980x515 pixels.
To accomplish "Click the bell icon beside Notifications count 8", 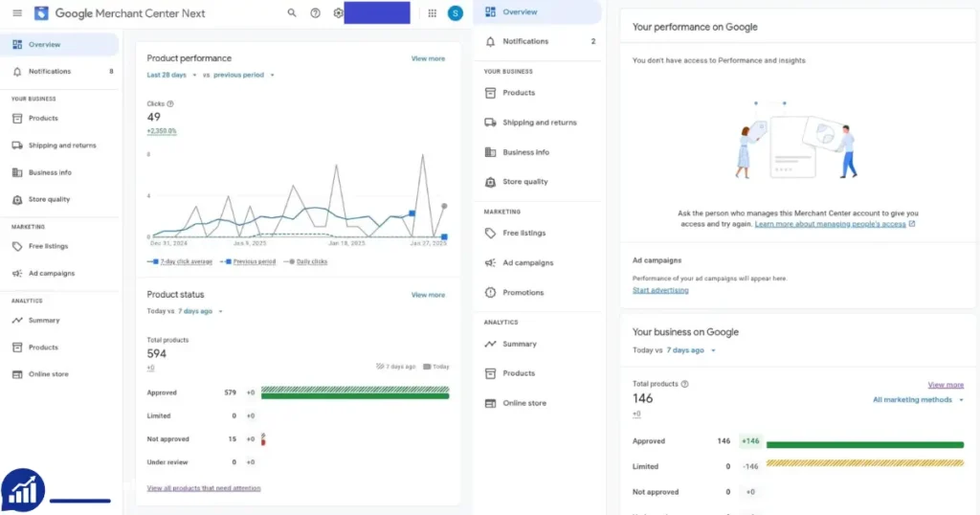I will tap(17, 72).
